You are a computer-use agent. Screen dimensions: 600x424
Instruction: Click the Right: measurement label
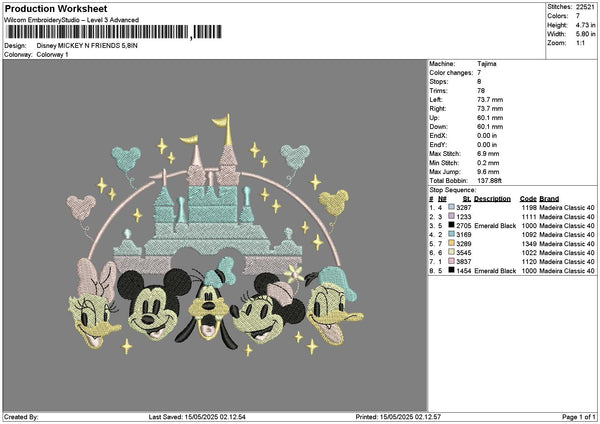(438, 109)
